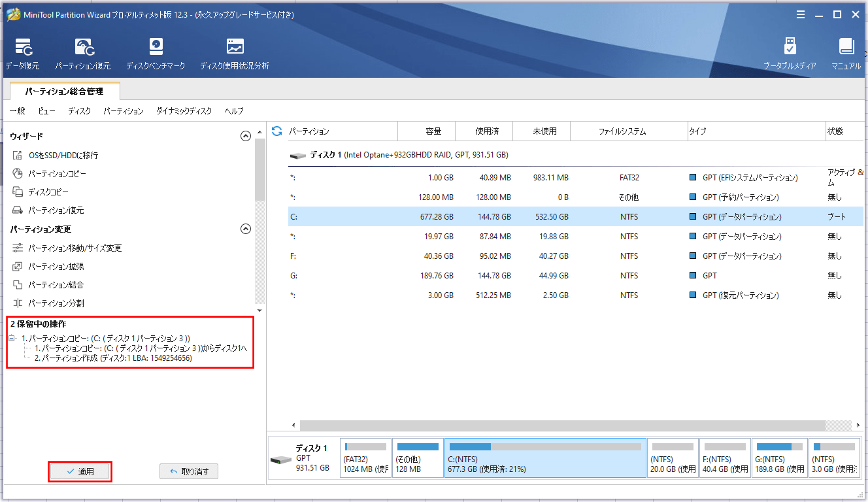Open the マニュアル (Manual) icon
Image resolution: width=868 pixels, height=502 pixels.
(x=846, y=54)
